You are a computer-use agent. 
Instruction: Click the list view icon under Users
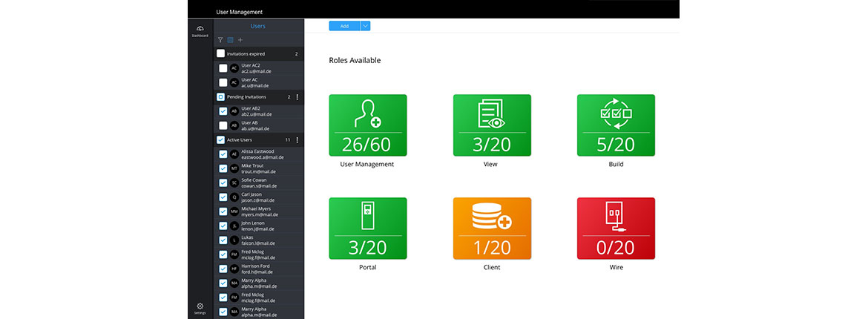tap(230, 40)
